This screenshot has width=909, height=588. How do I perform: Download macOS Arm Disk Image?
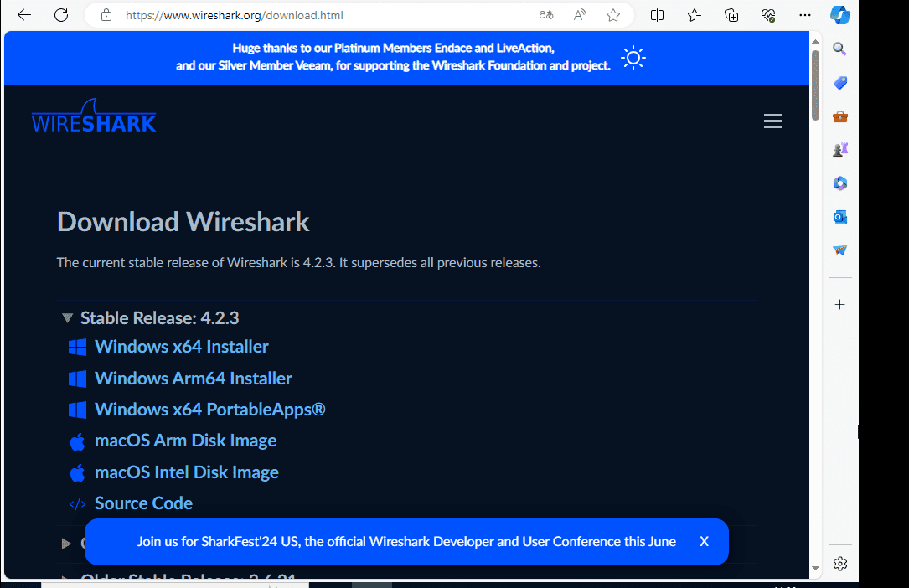coord(185,441)
